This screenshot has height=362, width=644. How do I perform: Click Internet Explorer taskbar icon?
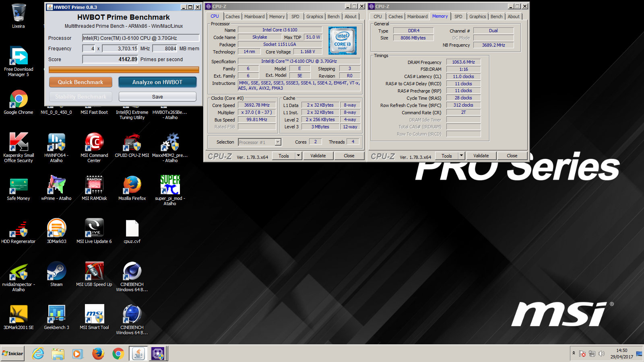[38, 354]
